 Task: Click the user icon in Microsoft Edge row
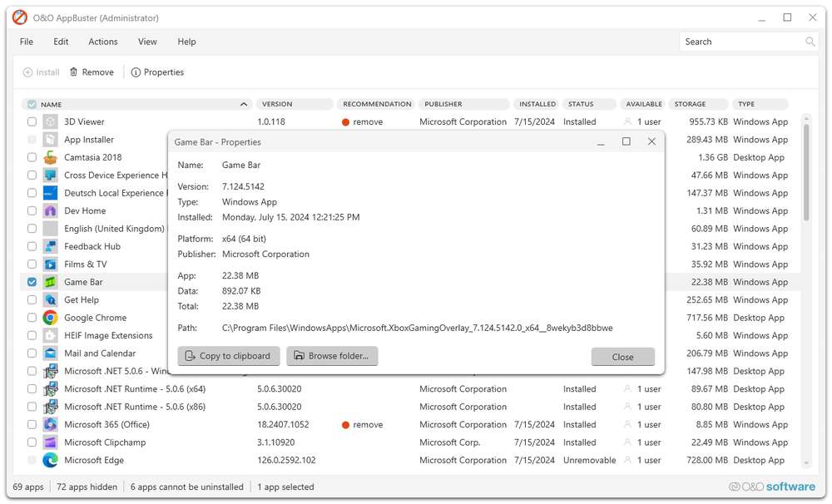click(x=627, y=460)
